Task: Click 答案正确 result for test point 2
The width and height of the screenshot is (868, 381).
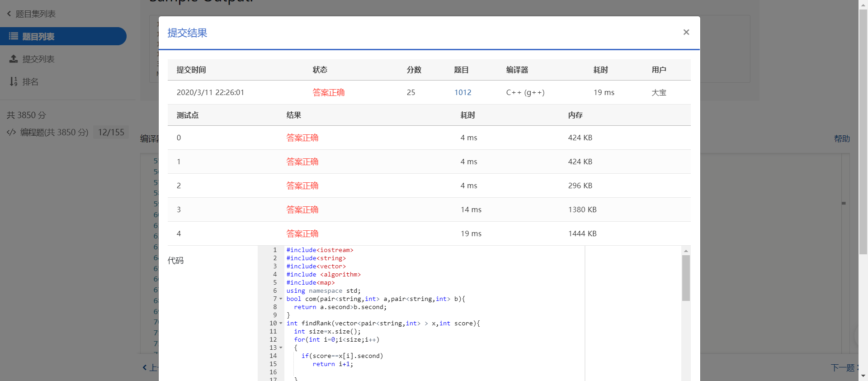Action: click(x=302, y=186)
